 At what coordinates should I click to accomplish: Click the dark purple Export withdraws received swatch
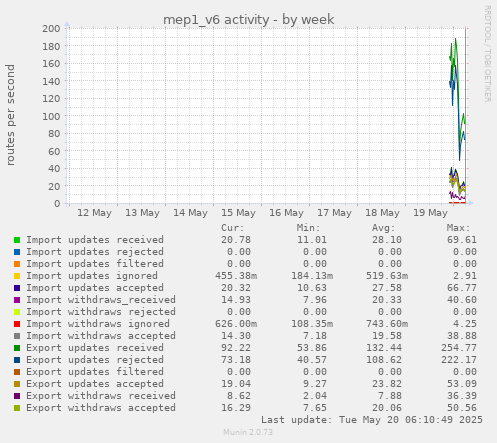coord(17,396)
